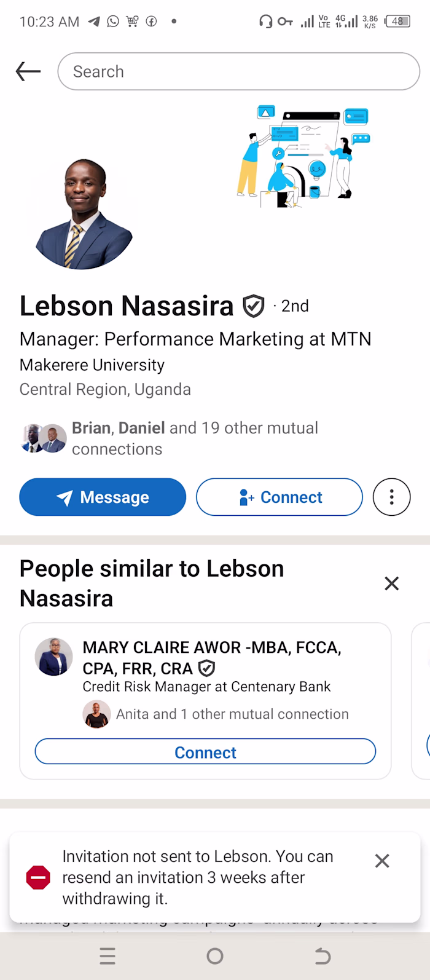The image size is (430, 980).
Task: Dismiss the People similar section
Action: tap(391, 583)
